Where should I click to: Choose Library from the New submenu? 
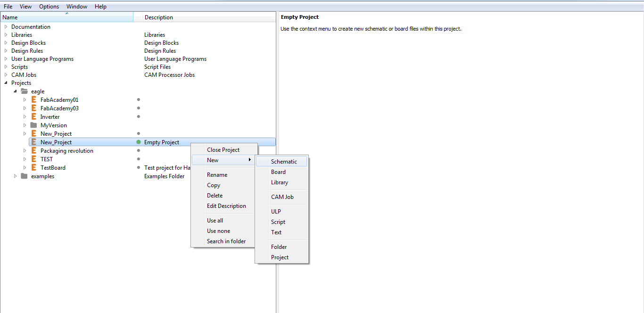tap(281, 182)
